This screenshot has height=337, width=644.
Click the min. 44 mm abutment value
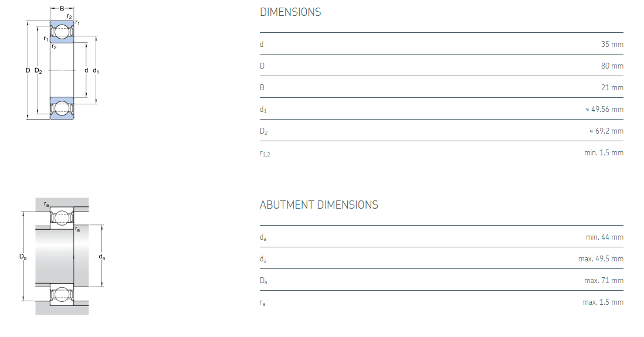(x=604, y=237)
